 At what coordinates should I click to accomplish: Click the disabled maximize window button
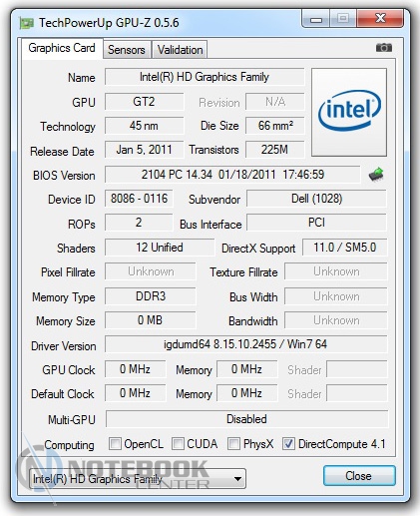343,18
